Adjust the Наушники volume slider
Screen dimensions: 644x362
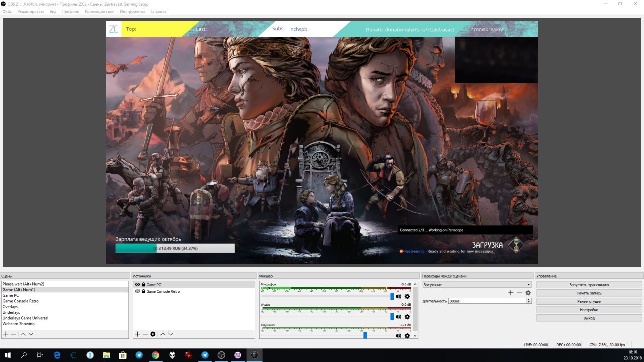[x=365, y=335]
